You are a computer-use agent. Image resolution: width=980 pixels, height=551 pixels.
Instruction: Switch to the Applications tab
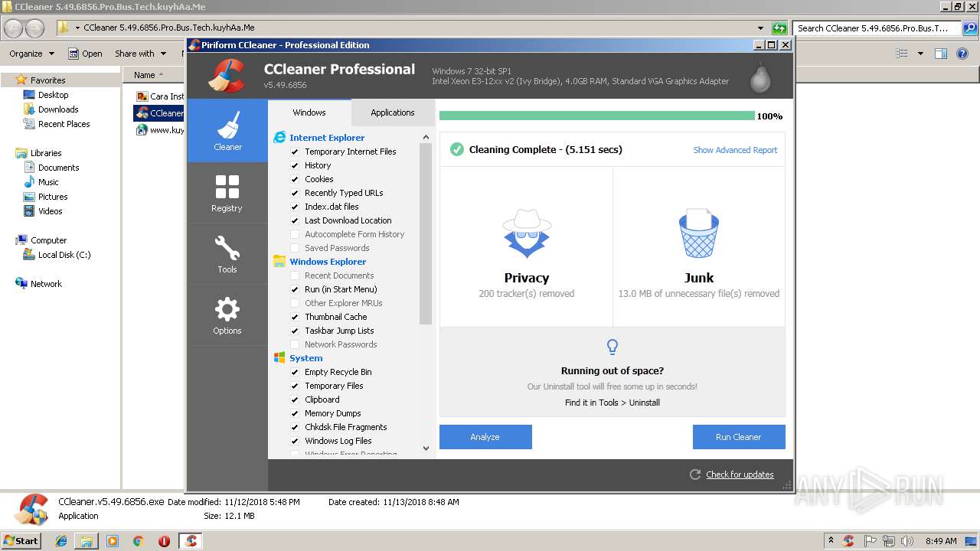tap(393, 112)
